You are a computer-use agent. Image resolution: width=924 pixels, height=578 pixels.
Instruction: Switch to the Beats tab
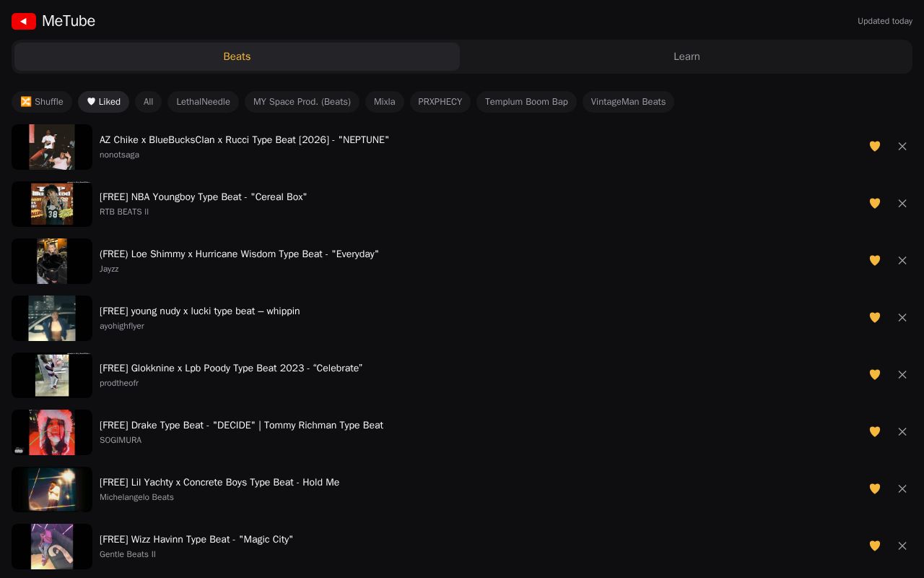click(x=237, y=56)
